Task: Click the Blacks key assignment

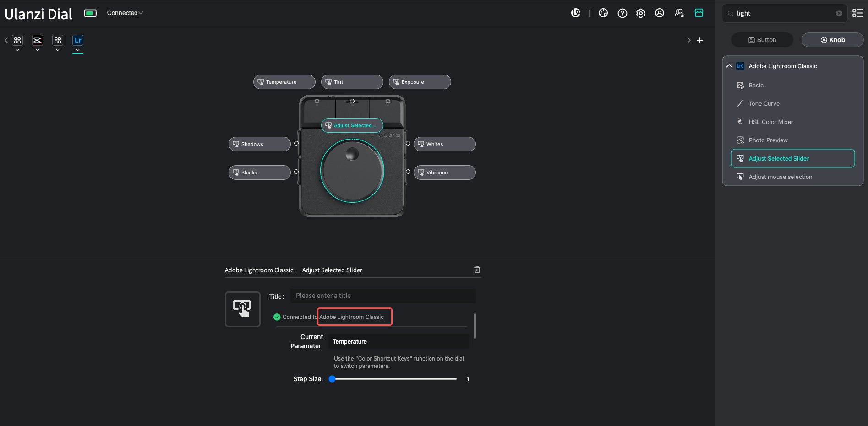Action: click(260, 173)
